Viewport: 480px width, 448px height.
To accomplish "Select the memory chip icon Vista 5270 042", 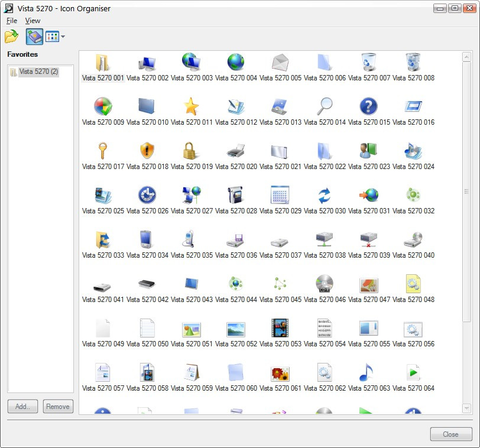I will tap(147, 284).
